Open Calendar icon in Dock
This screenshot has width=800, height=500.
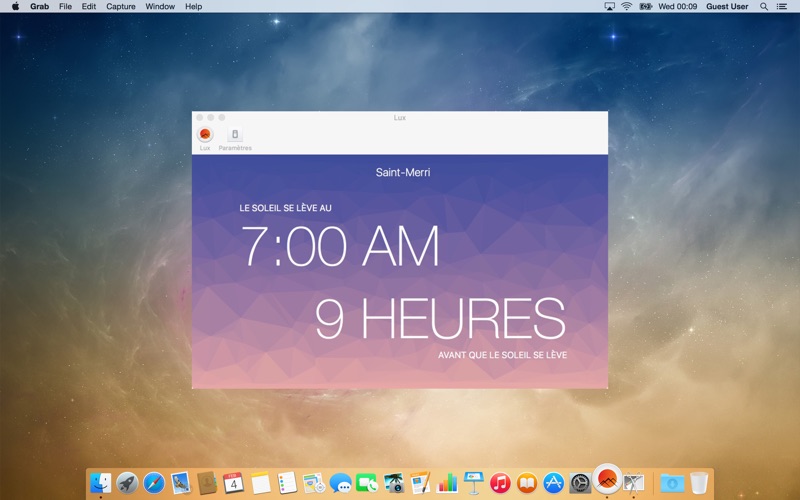[x=234, y=483]
